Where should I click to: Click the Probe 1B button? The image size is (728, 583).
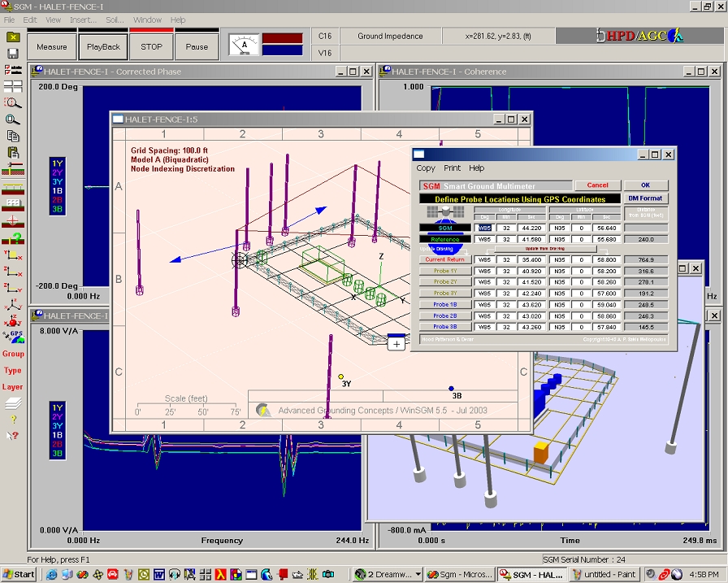coord(444,305)
